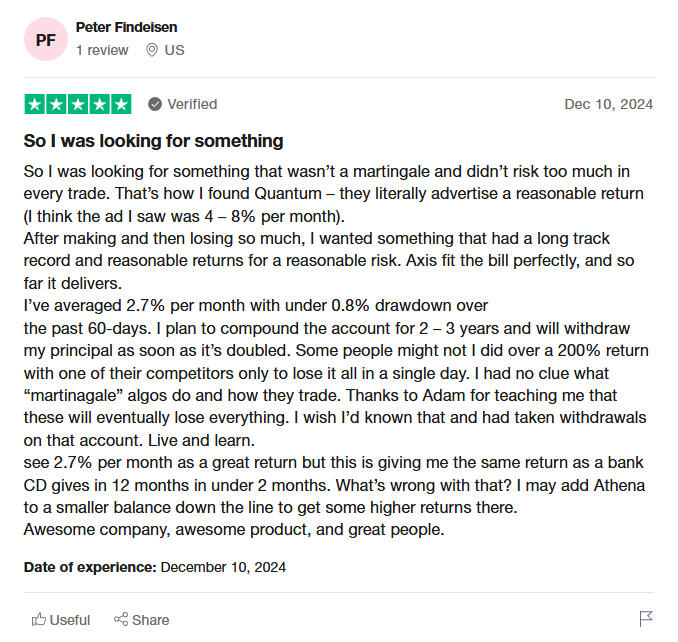This screenshot has height=642, width=678.
Task: Click the second green rating star
Action: point(56,104)
